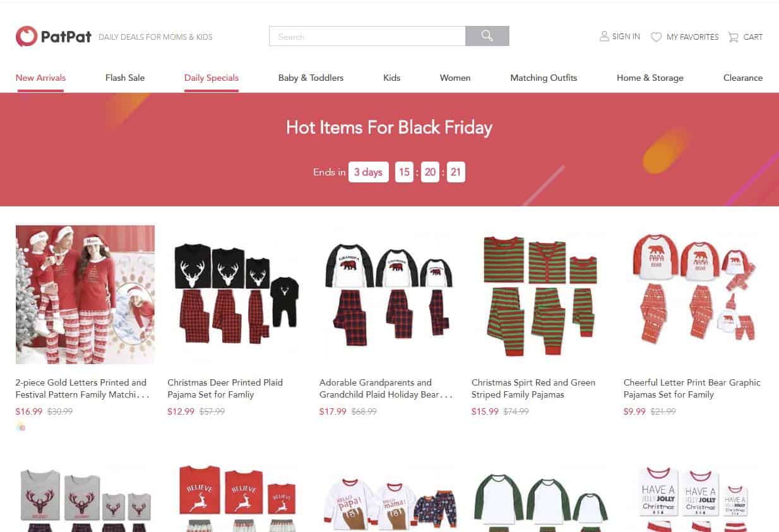
Task: Click the MY FAVORITES text link
Action: click(x=693, y=37)
